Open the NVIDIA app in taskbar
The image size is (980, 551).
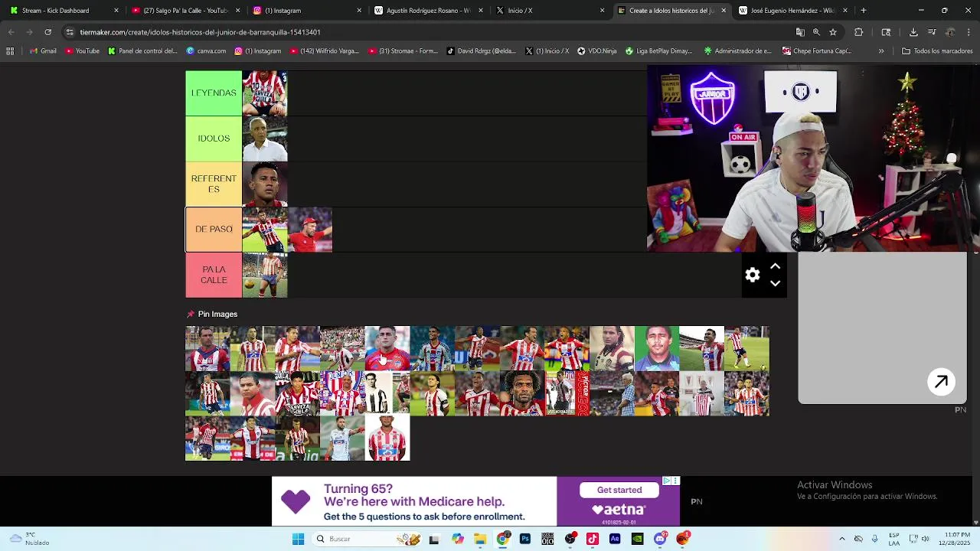click(x=638, y=539)
